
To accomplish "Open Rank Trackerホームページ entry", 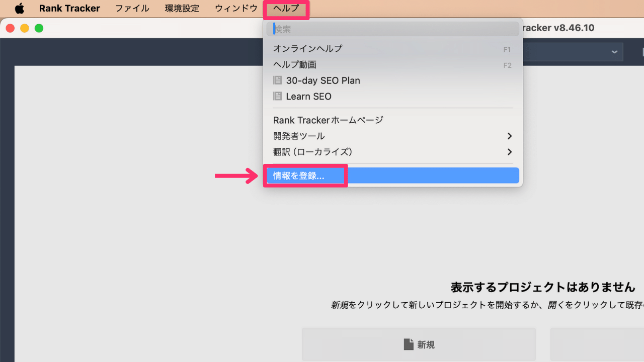I will (x=392, y=120).
